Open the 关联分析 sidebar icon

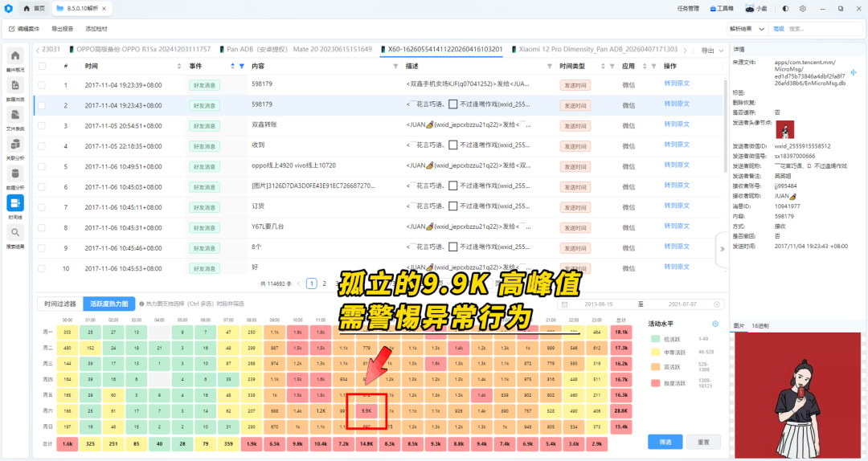coord(15,144)
